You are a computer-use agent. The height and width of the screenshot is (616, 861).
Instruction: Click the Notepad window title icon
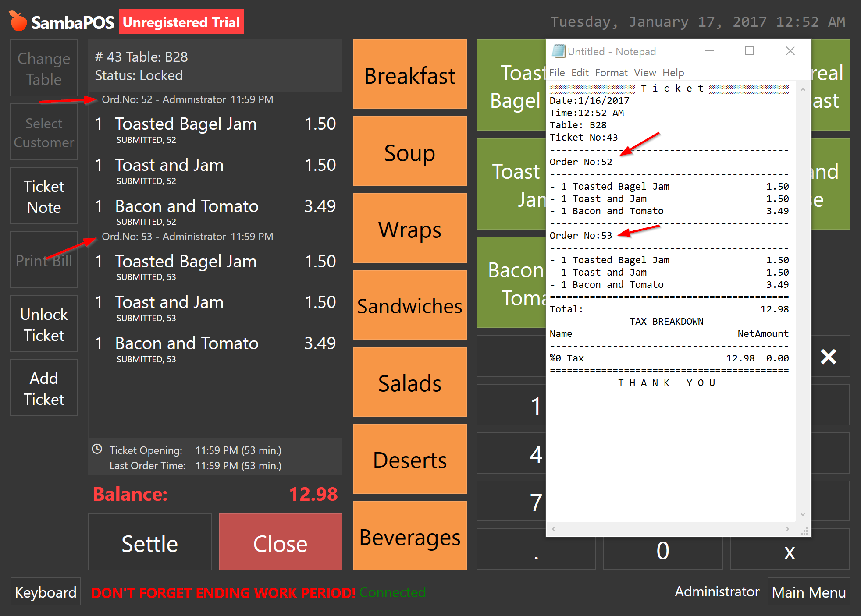pyautogui.click(x=558, y=51)
